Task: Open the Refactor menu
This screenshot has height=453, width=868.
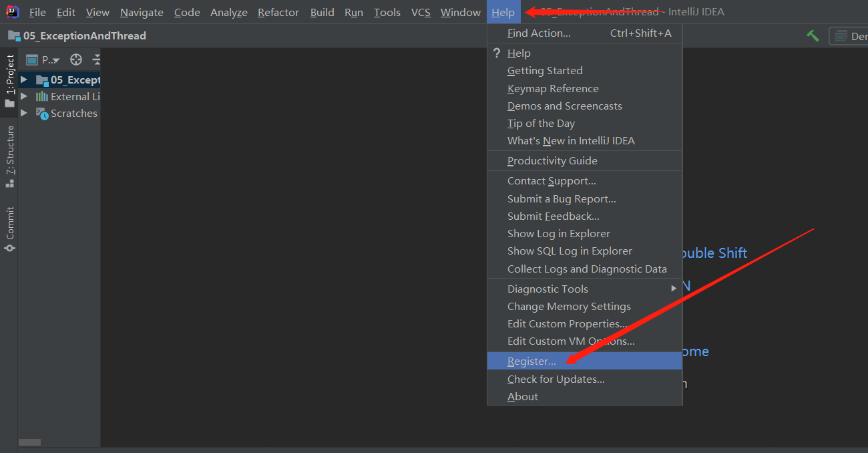Action: pyautogui.click(x=278, y=12)
